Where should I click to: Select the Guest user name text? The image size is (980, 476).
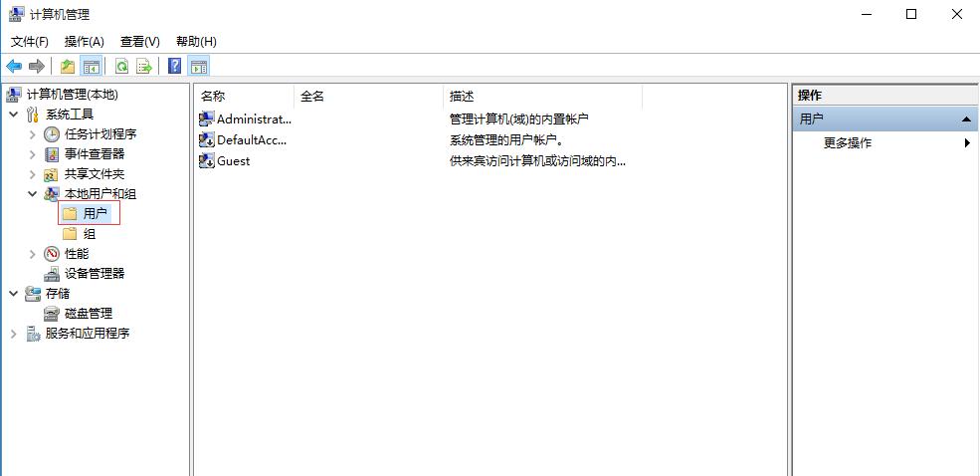coord(233,160)
